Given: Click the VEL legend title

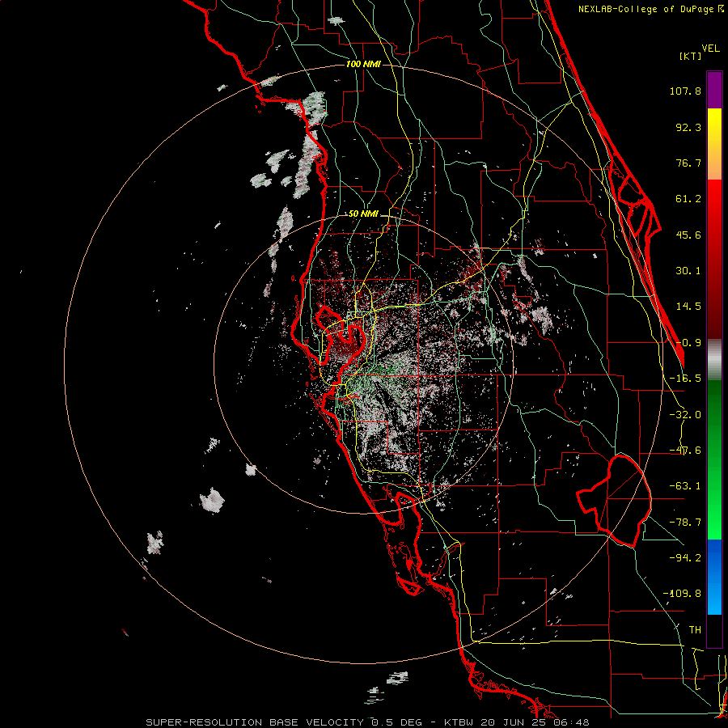Looking at the screenshot, I should [x=710, y=49].
